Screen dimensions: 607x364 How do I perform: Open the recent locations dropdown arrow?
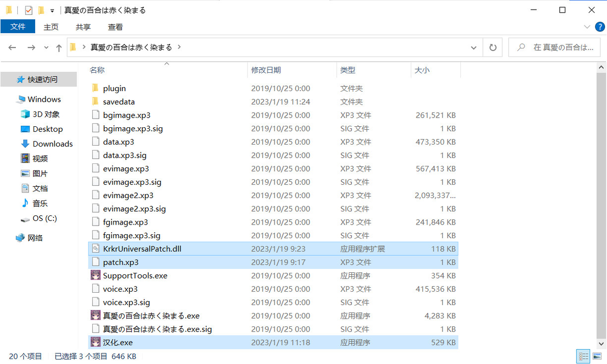coord(46,47)
